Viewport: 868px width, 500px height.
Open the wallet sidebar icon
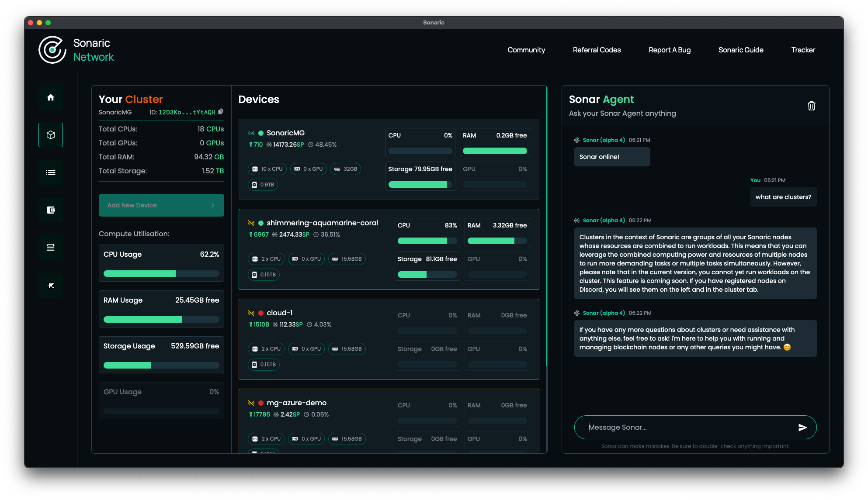pyautogui.click(x=51, y=210)
